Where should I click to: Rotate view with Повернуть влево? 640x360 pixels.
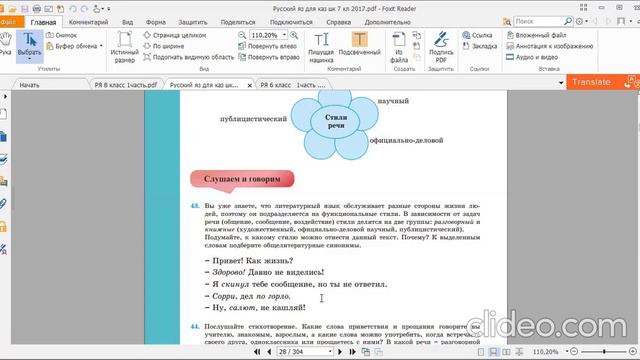268,46
